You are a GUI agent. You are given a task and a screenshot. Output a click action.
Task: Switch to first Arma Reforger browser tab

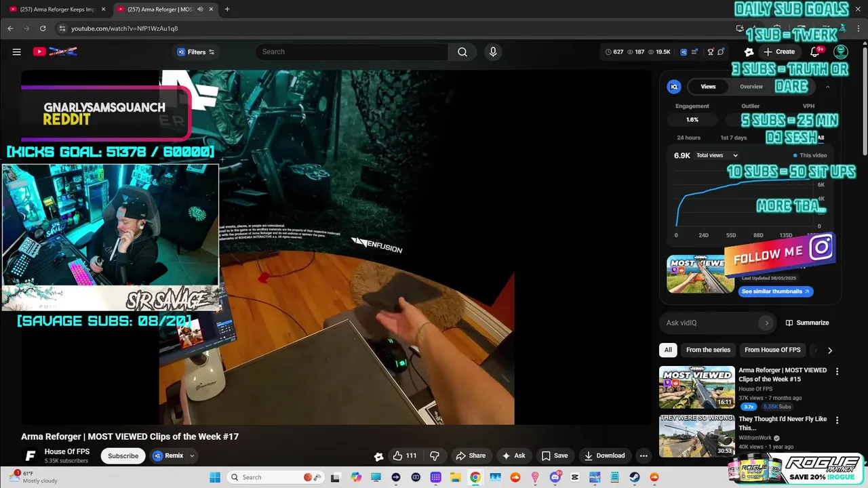click(57, 9)
